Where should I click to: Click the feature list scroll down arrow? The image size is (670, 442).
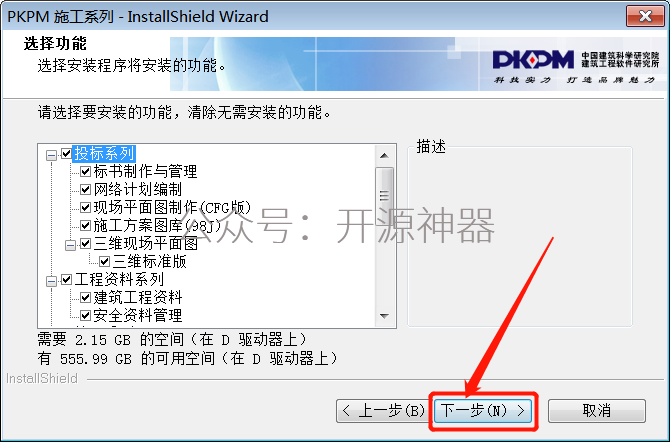pyautogui.click(x=384, y=316)
